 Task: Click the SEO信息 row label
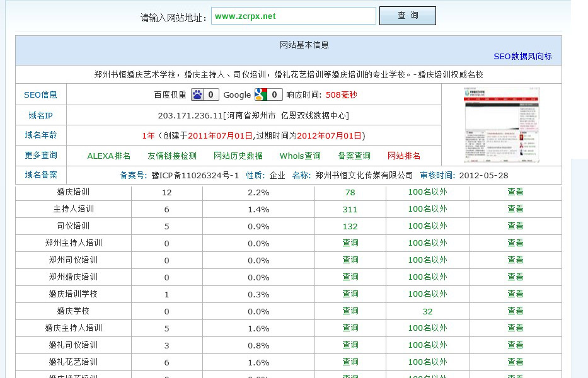click(x=41, y=95)
